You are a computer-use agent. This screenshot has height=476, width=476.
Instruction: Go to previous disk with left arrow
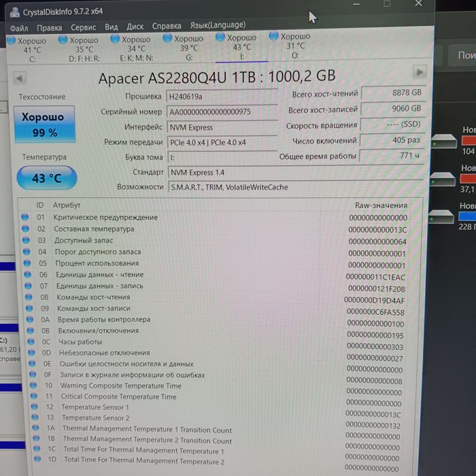point(20,79)
